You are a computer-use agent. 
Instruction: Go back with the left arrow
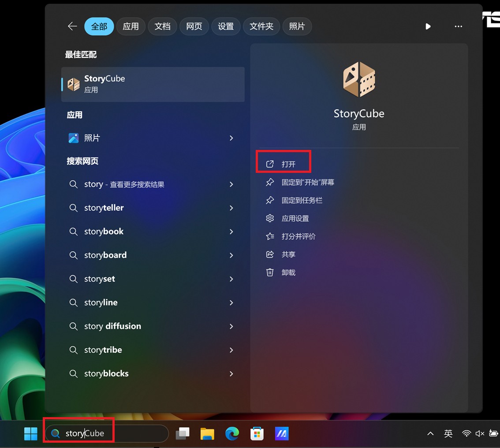pos(72,26)
